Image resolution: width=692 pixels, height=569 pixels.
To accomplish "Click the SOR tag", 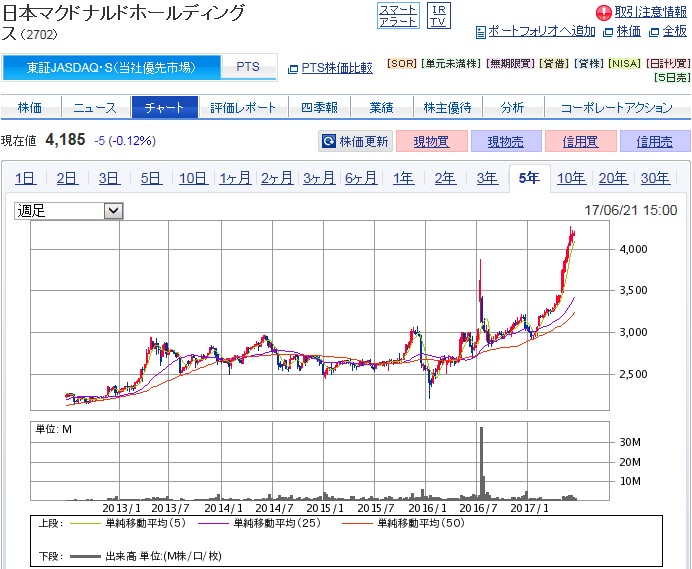I will (x=402, y=64).
